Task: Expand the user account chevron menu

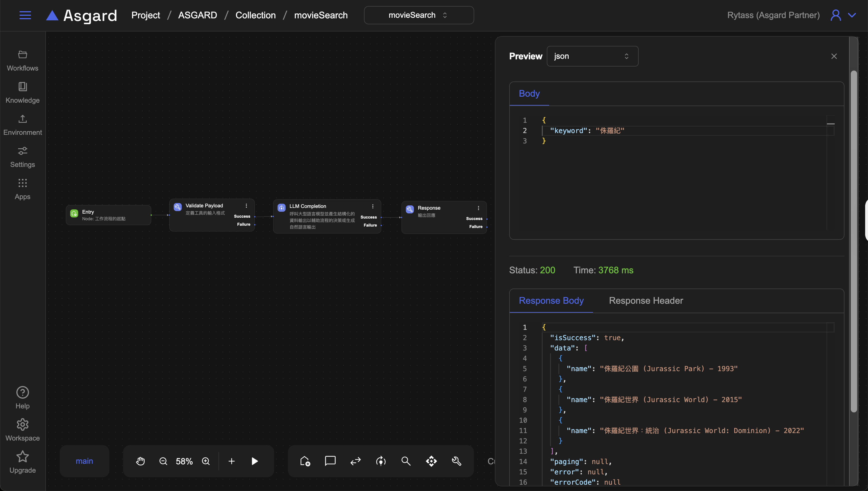Action: pyautogui.click(x=852, y=15)
